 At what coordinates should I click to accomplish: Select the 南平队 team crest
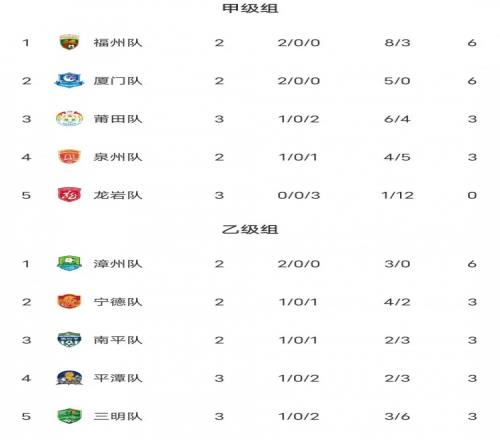[69, 340]
